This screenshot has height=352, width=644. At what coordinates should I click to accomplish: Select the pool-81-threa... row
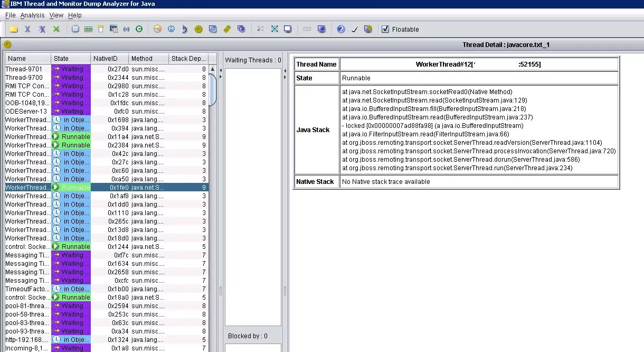[x=107, y=305]
